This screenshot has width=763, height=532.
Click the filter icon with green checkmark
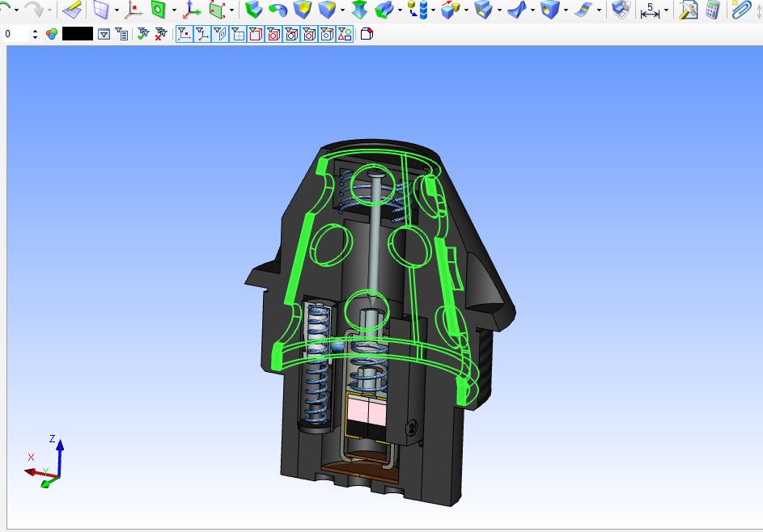coord(143,34)
